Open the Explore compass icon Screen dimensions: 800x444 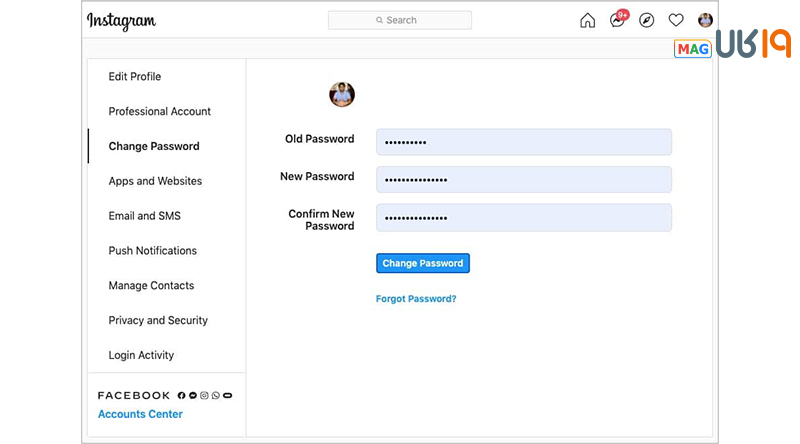point(646,20)
